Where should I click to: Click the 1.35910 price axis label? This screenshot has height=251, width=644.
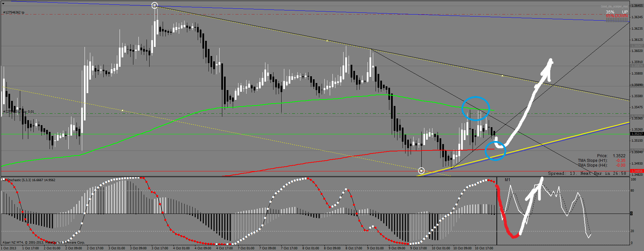click(637, 62)
